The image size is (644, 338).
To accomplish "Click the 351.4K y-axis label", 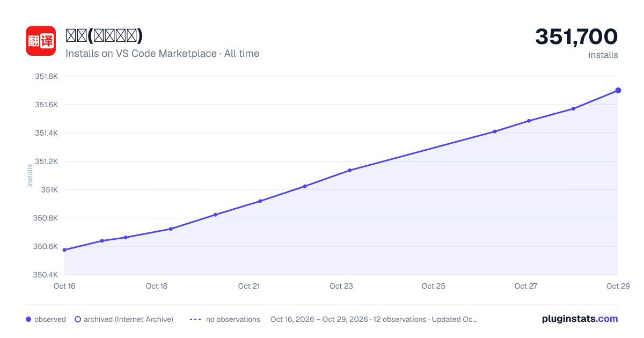I will point(47,133).
